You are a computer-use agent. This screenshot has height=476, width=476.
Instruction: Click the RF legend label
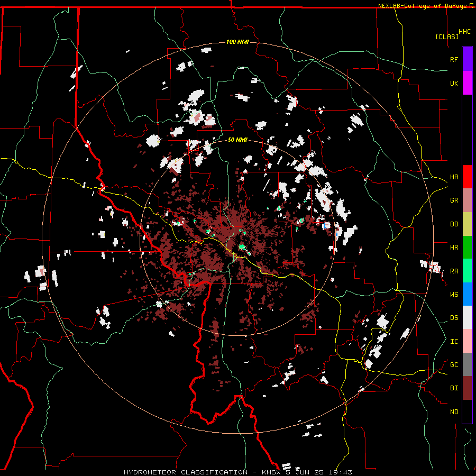454,60
